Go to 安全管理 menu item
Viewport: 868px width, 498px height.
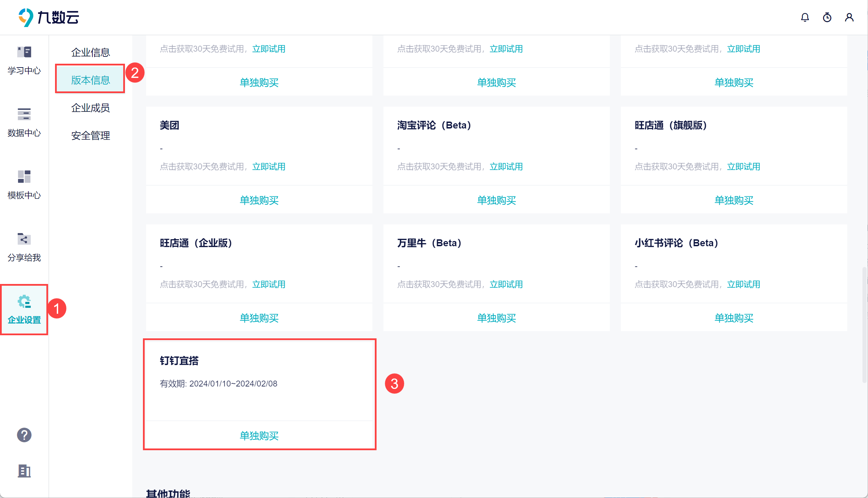(90, 135)
